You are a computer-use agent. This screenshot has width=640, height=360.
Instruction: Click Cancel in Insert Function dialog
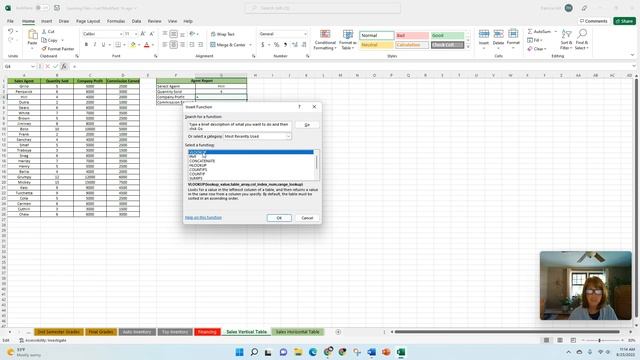point(307,218)
